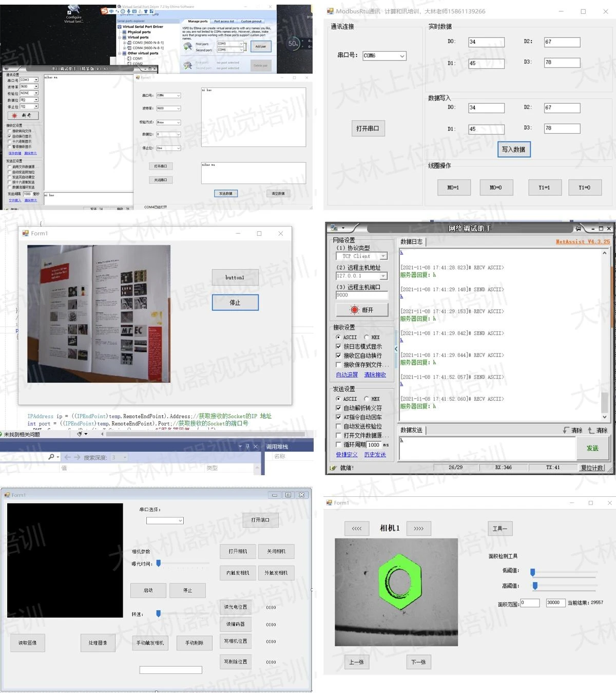The image size is (616, 693).
Task: Open the Custom pinout tab
Action: [x=251, y=22]
